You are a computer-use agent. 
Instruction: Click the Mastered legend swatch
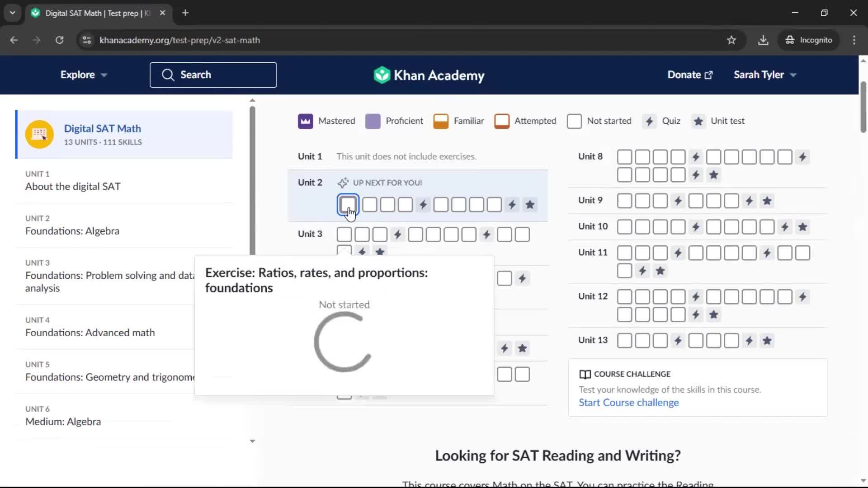[x=305, y=121]
